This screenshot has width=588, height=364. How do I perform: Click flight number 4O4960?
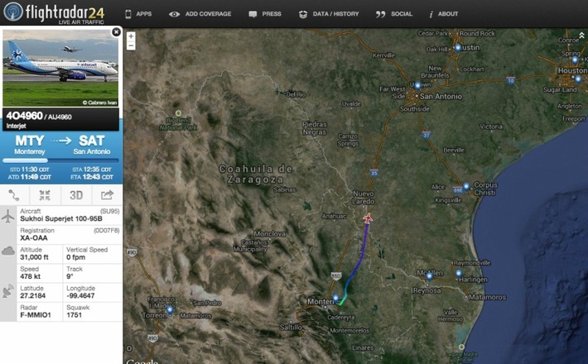tap(24, 116)
